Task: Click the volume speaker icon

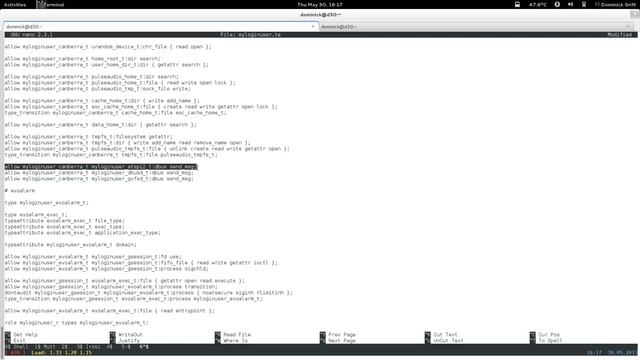Action: (x=570, y=4)
